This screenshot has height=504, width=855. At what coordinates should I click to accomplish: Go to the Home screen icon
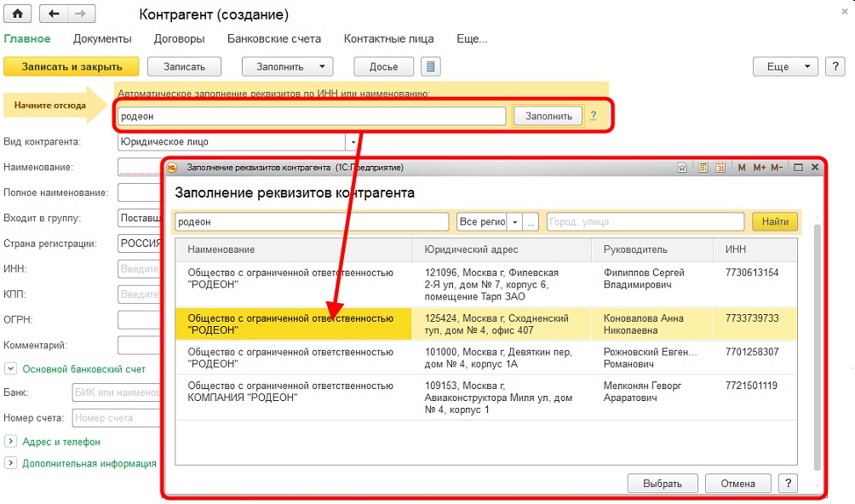click(x=17, y=14)
